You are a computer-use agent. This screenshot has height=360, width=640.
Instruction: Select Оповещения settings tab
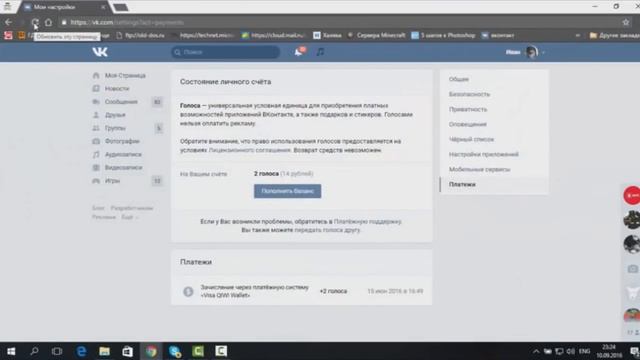[468, 124]
